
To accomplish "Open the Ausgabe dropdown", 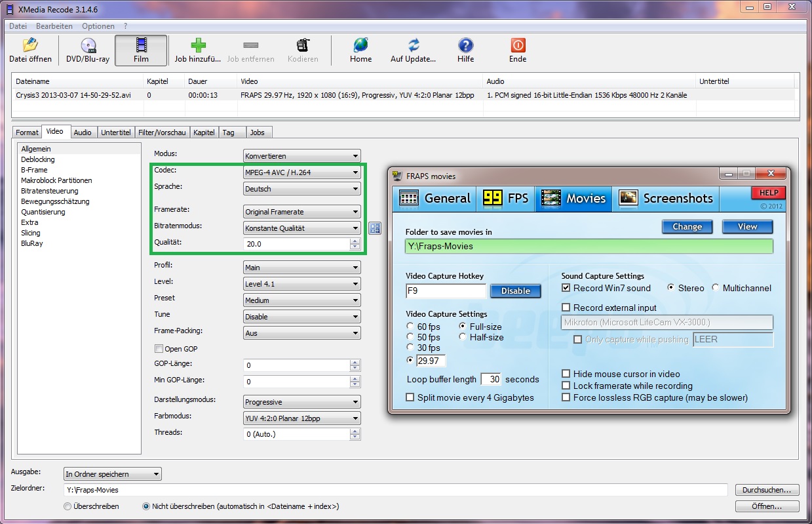I will (x=113, y=474).
